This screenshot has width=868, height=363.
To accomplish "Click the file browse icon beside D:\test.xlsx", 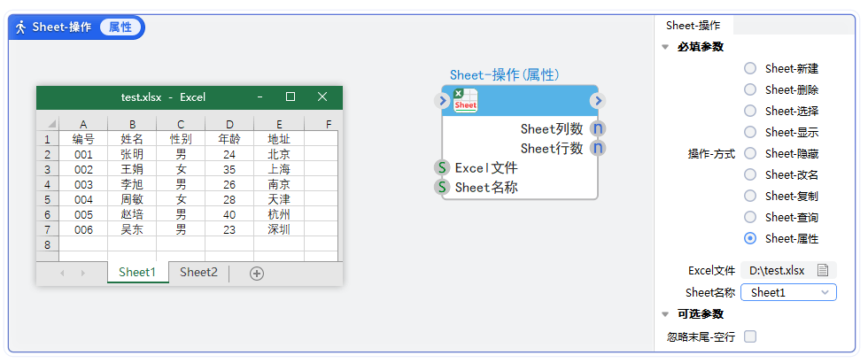I will point(823,270).
